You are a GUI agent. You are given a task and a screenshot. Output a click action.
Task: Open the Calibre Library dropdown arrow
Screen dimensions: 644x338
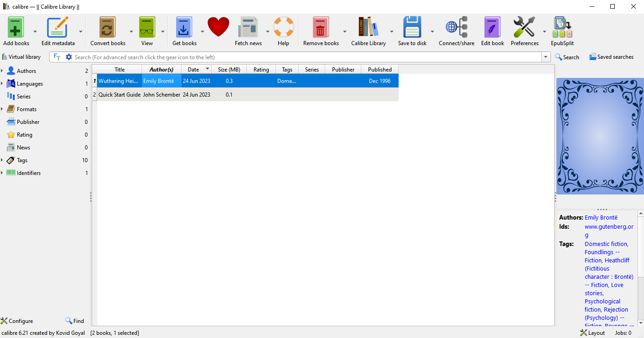click(392, 31)
